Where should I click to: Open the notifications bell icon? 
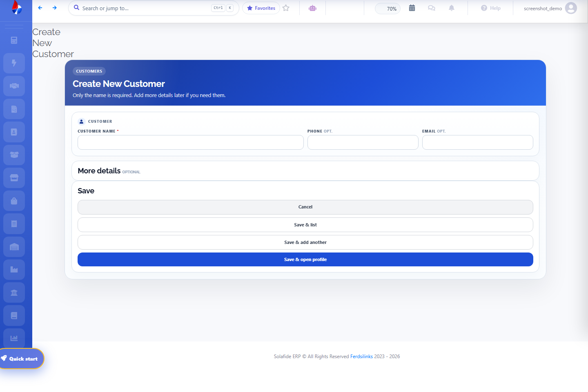[452, 8]
